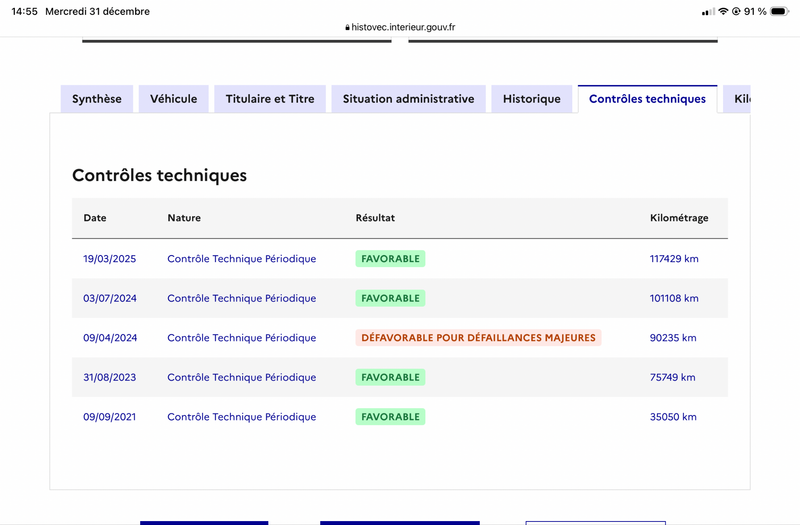The image size is (800, 525).
Task: Click Contrôle Technique Périodique for 09/09/2021
Action: (242, 417)
